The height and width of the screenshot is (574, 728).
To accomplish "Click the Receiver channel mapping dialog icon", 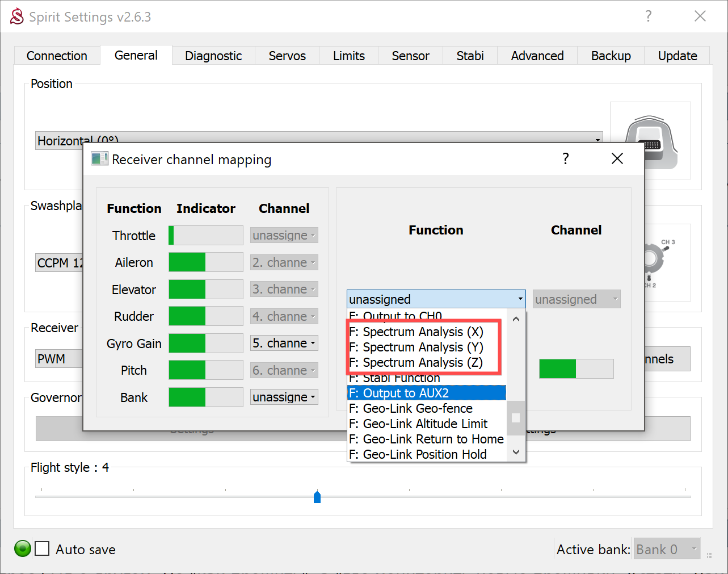I will click(x=99, y=159).
